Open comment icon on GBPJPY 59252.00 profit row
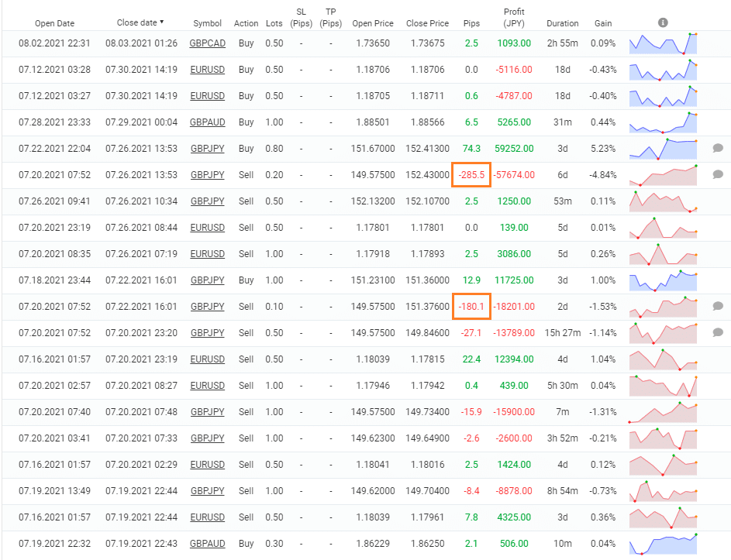The image size is (731, 560). point(718,148)
